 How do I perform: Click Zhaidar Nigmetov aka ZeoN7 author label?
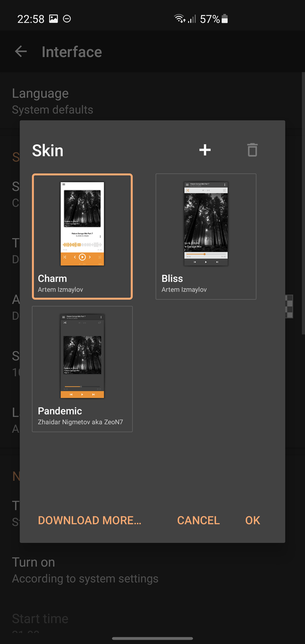pos(80,422)
